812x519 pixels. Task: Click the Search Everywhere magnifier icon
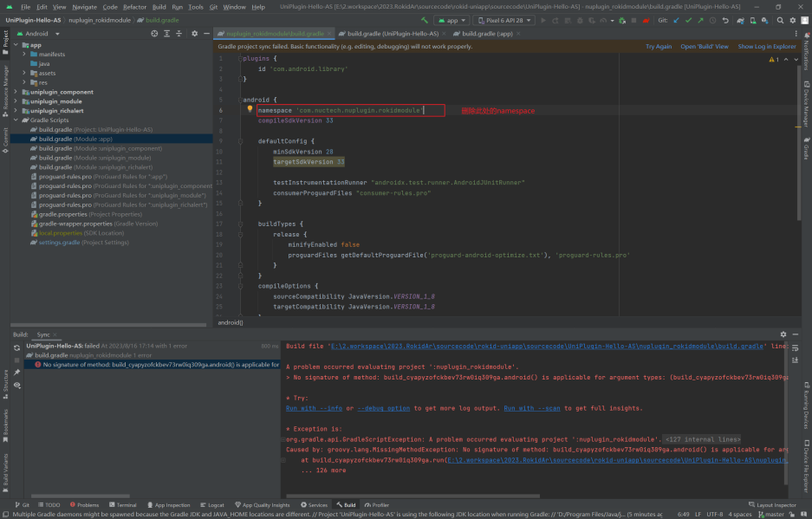(x=781, y=20)
